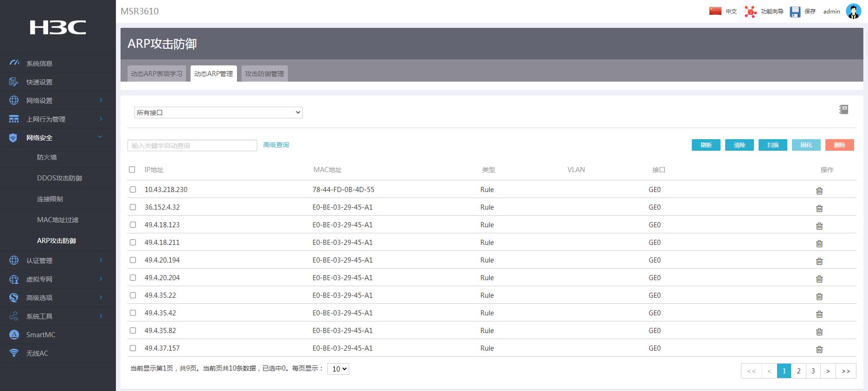
Task: Click the quick settings sidebar icon
Action: pos(14,82)
